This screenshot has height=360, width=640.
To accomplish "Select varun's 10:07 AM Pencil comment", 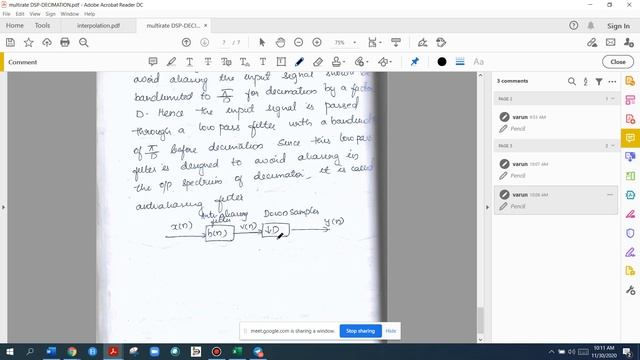I will 556,169.
